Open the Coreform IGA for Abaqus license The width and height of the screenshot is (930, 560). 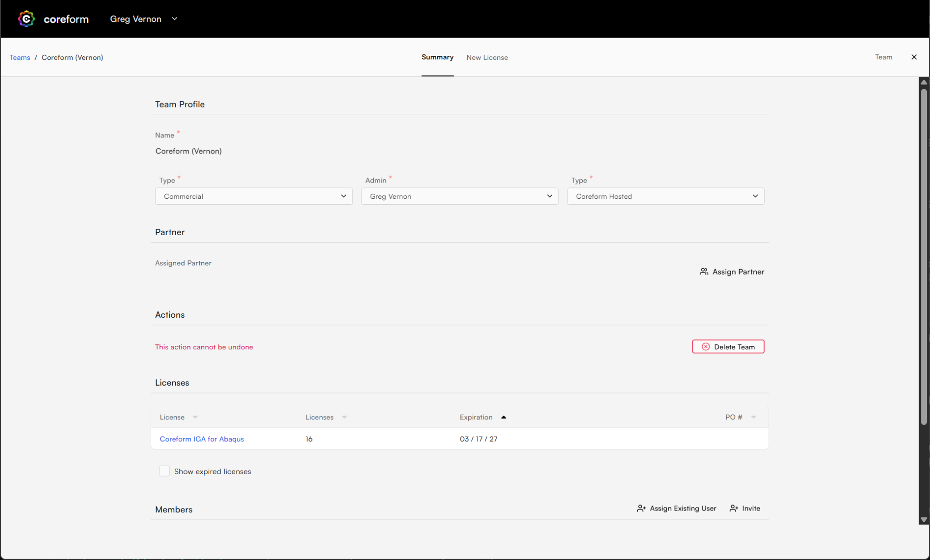coord(202,439)
